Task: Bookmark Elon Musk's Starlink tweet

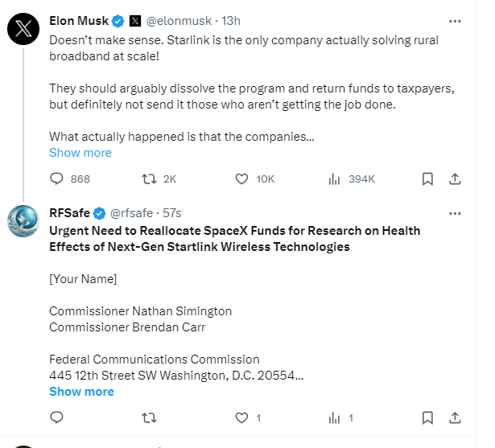Action: coord(428,179)
